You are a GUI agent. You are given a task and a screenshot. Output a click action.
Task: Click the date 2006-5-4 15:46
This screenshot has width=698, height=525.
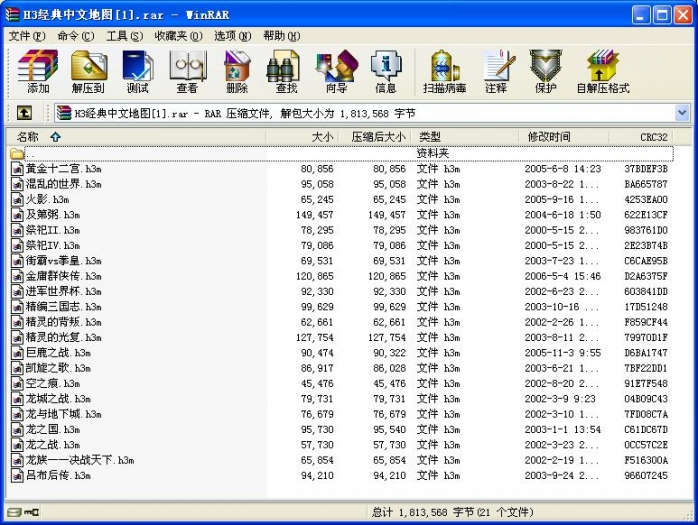point(563,277)
